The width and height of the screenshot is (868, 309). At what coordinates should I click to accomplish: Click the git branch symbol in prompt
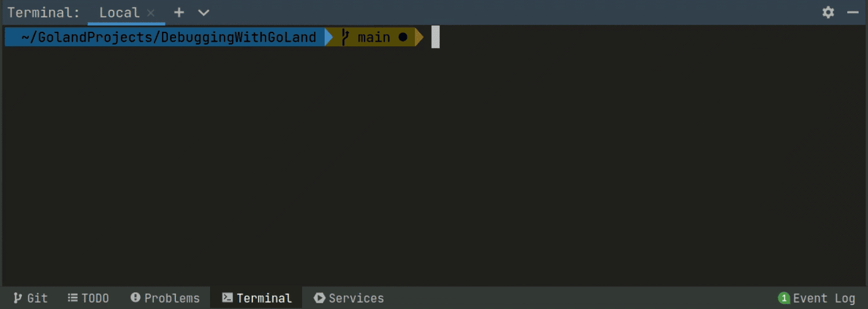(345, 38)
